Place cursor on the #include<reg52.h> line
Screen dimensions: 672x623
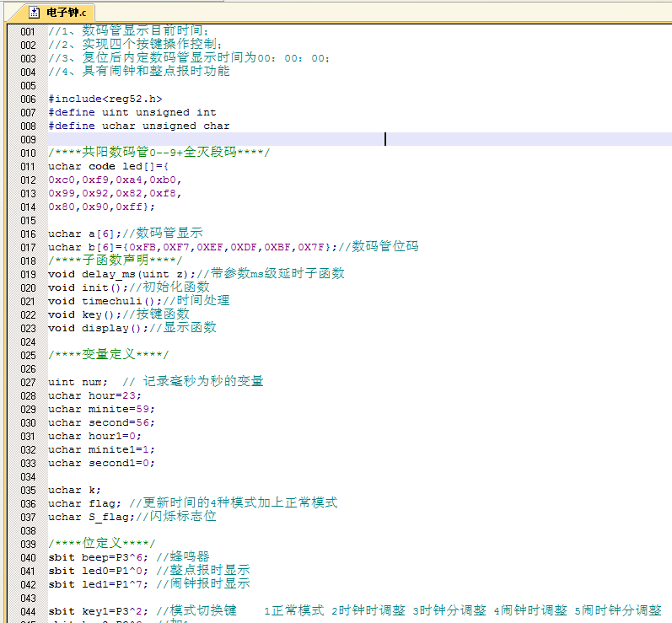(x=105, y=99)
